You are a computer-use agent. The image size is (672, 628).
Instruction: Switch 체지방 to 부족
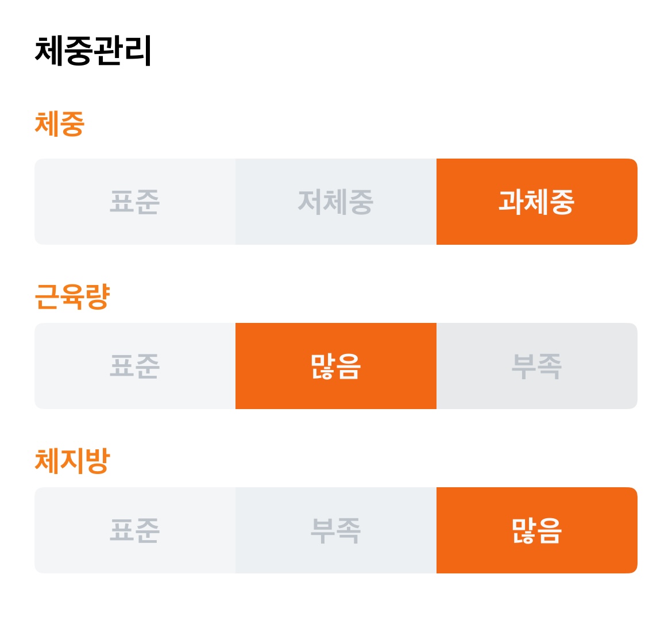(336, 530)
